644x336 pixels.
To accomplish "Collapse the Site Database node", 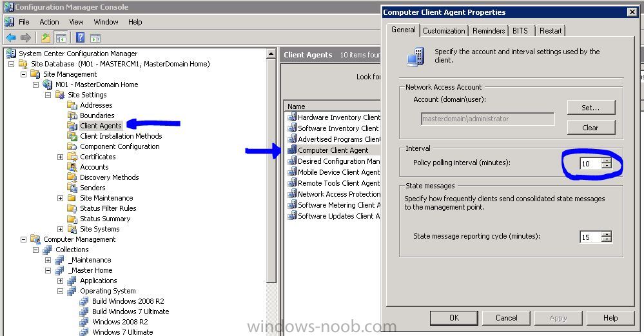I will tap(11, 64).
